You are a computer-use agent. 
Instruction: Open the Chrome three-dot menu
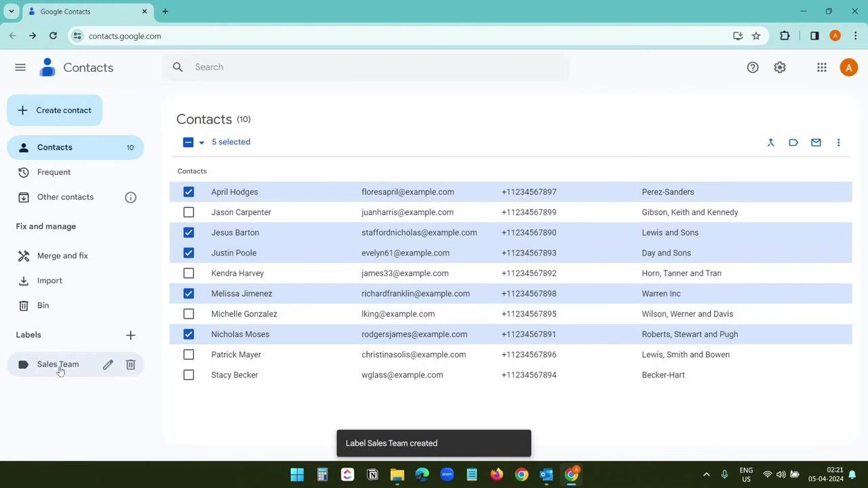855,36
